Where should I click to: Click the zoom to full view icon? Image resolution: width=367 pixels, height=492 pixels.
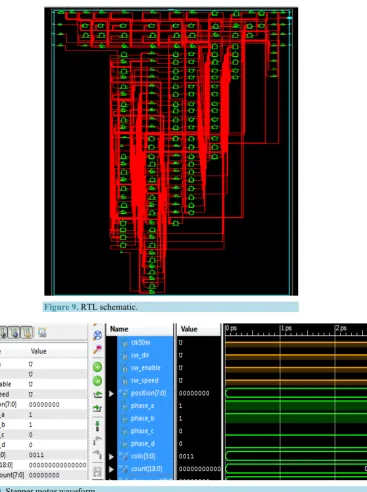pyautogui.click(x=97, y=335)
